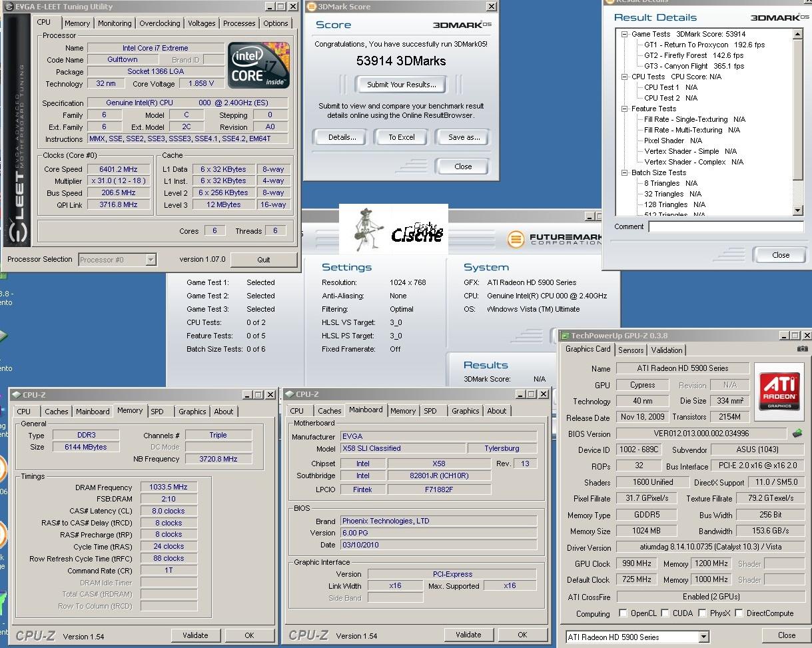Open the Memory tab in E-LEET
Viewport: 812px width, 648px height.
pos(77,23)
